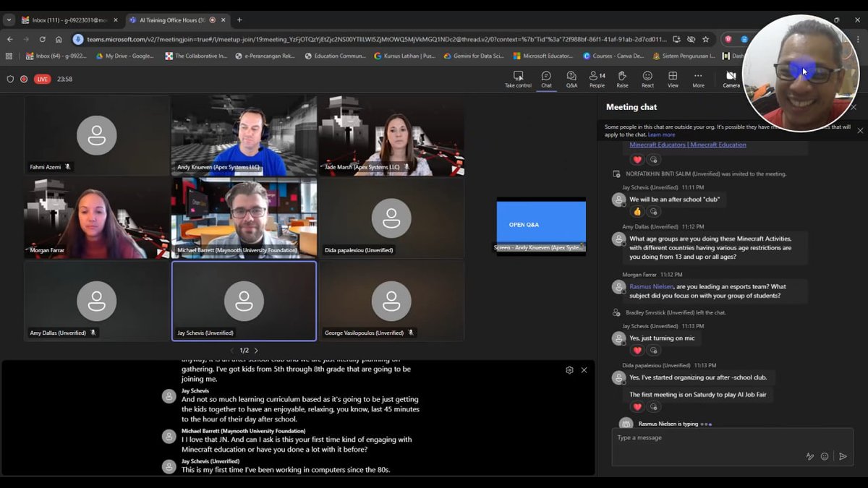
Task: Select Jay Schevis participant tile
Action: [x=244, y=301]
